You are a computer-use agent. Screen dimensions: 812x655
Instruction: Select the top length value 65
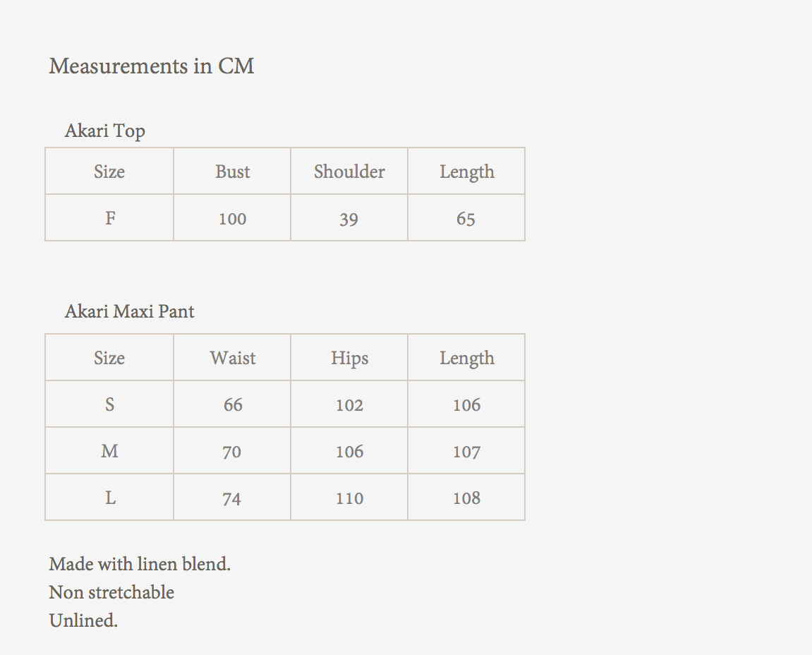pyautogui.click(x=466, y=219)
